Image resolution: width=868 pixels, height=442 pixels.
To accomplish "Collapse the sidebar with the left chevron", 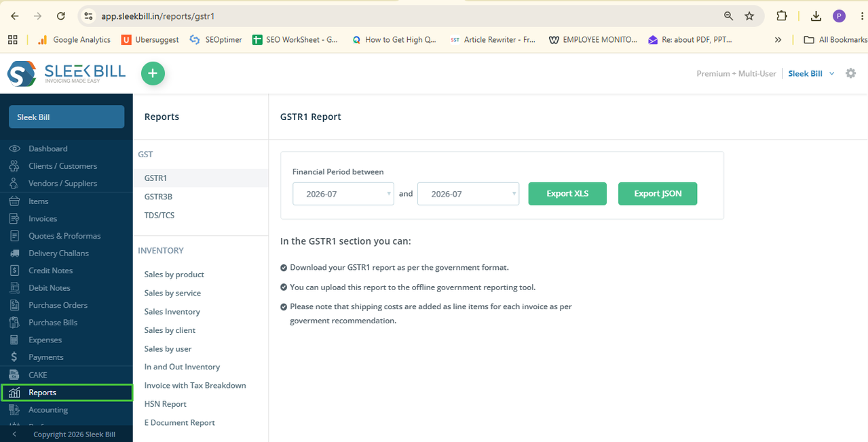I will pyautogui.click(x=14, y=435).
